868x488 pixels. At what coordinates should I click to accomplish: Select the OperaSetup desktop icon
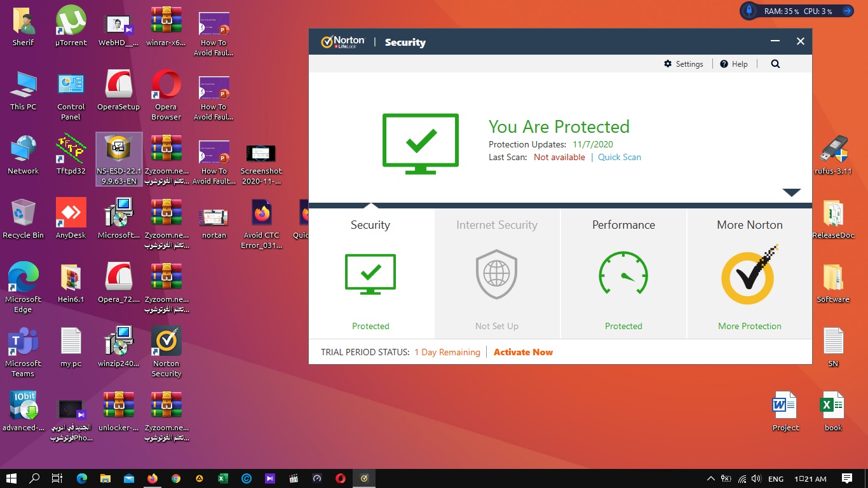tap(119, 90)
